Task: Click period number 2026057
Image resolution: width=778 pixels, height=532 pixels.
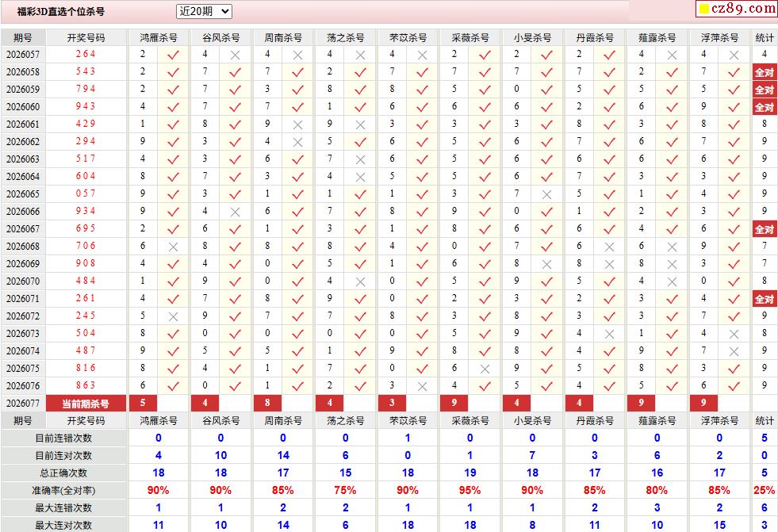Action: click(23, 55)
